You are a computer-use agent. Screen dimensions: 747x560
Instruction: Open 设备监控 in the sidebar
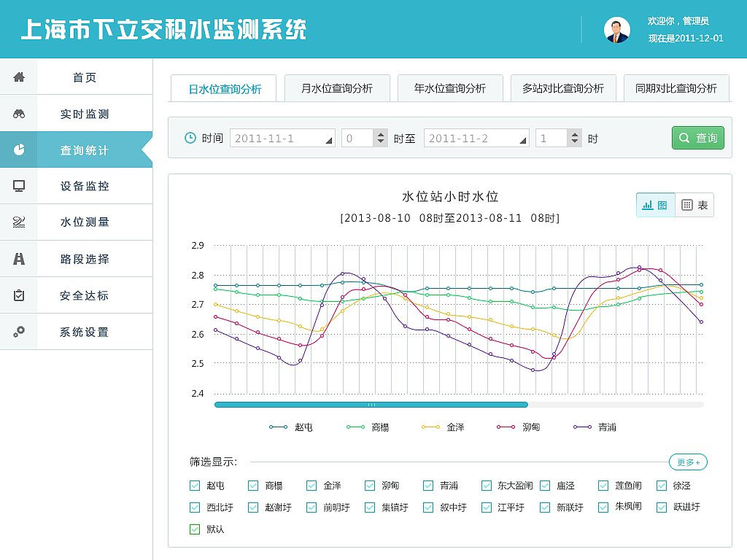coord(76,186)
